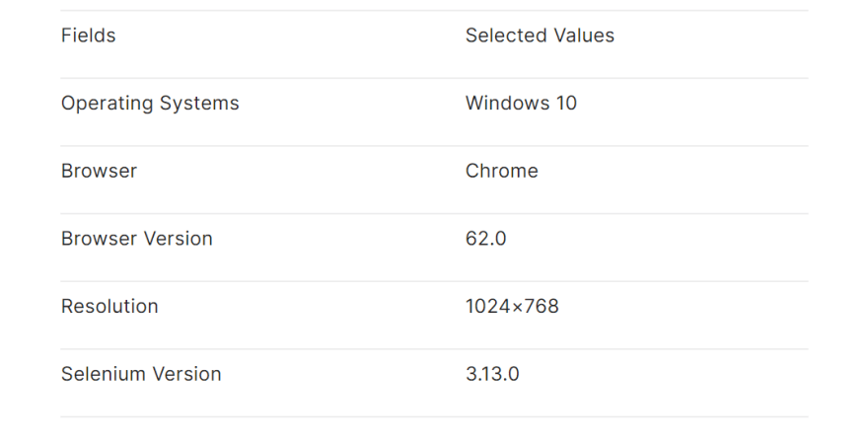
Task: Click the word Operating in the table
Action: pos(107,104)
